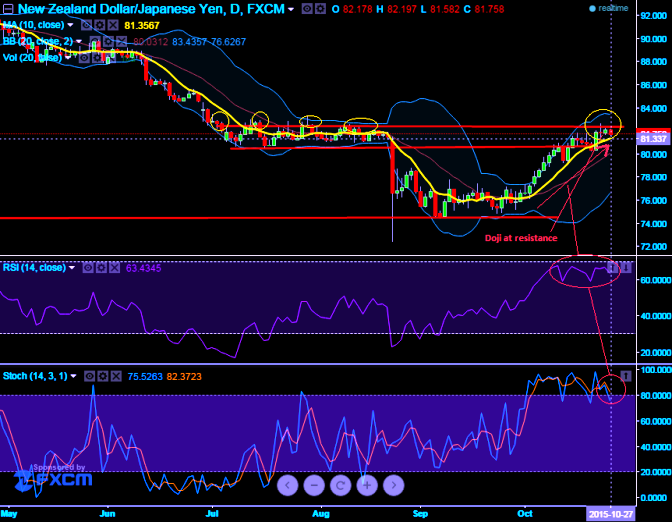This screenshot has height=522, width=672.
Task: Click the high price value 82.197
Action: [x=402, y=9]
